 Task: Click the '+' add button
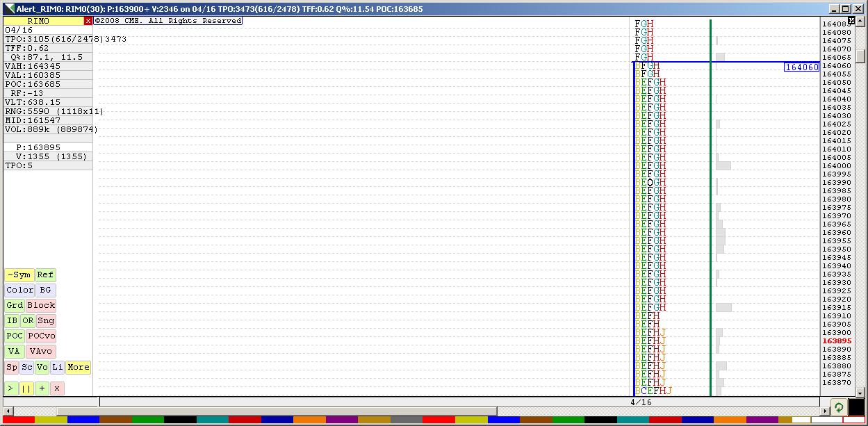coord(42,388)
